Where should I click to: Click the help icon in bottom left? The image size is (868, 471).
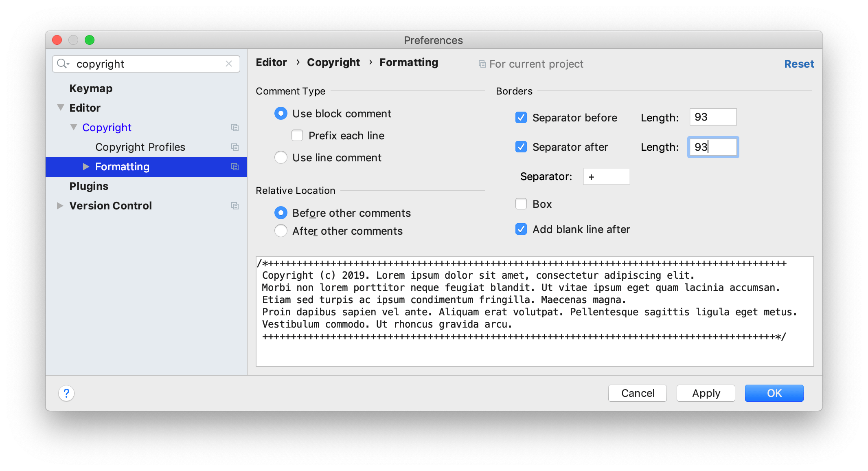pyautogui.click(x=66, y=392)
